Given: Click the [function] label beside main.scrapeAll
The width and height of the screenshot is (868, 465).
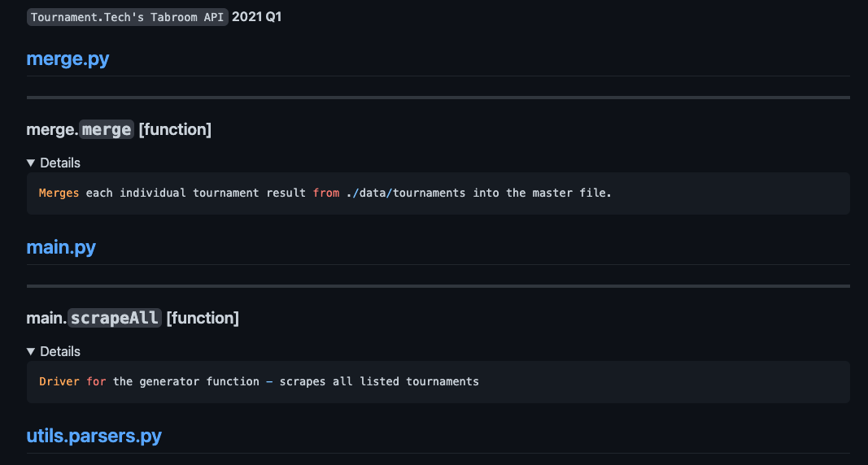Looking at the screenshot, I should coord(203,318).
